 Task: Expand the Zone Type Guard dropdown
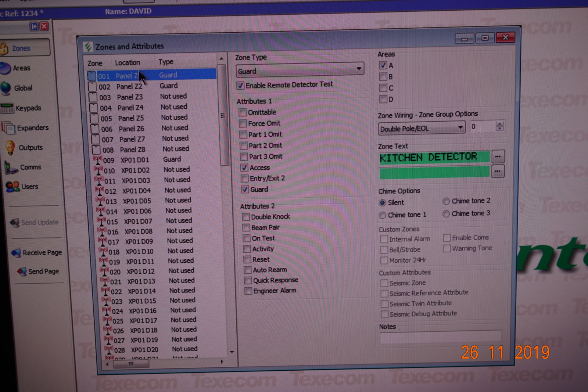point(358,69)
